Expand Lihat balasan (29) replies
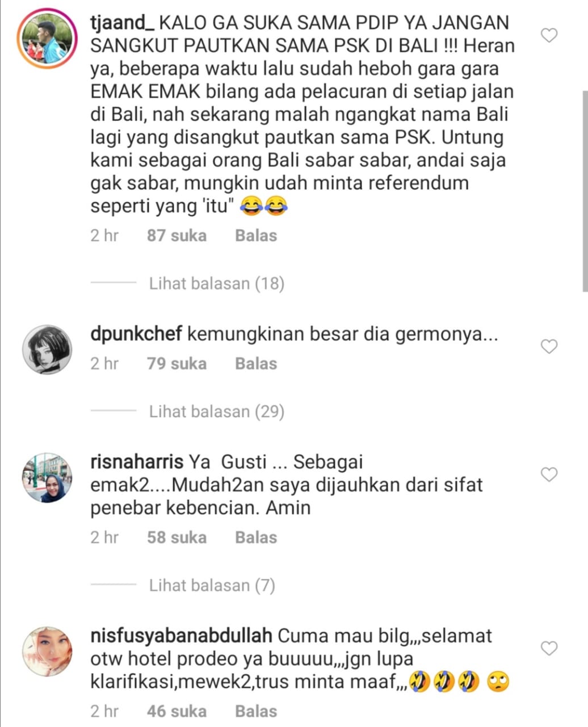Viewport: 588px width, 727px height. (x=216, y=411)
